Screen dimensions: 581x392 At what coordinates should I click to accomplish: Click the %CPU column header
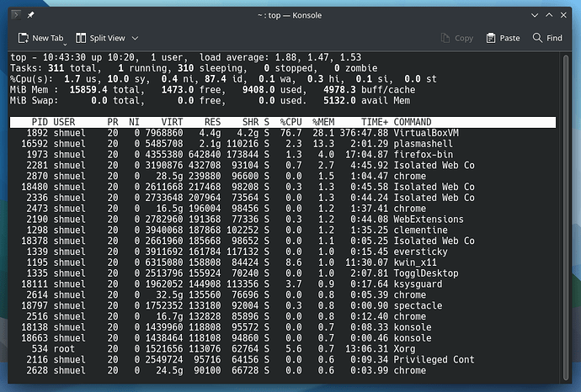pos(290,122)
